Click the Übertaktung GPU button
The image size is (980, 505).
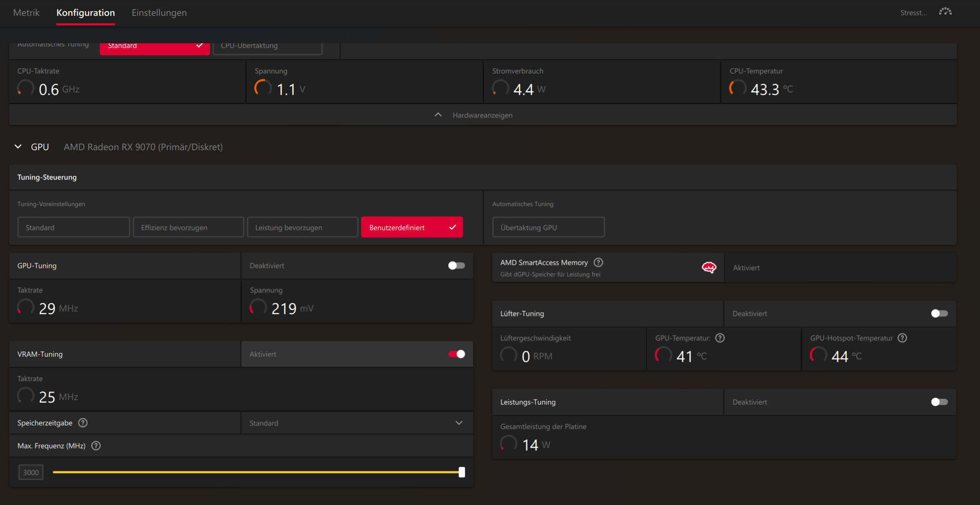[548, 227]
